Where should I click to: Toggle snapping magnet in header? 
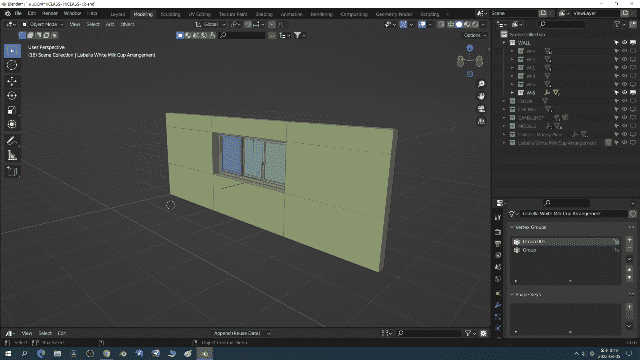(248, 24)
